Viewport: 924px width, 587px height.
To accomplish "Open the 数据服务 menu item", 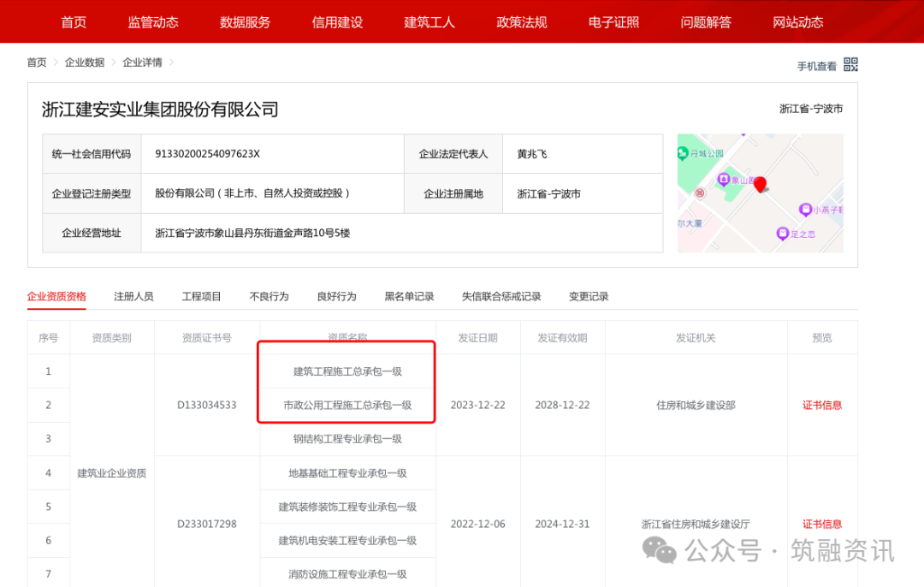I will 246,22.
